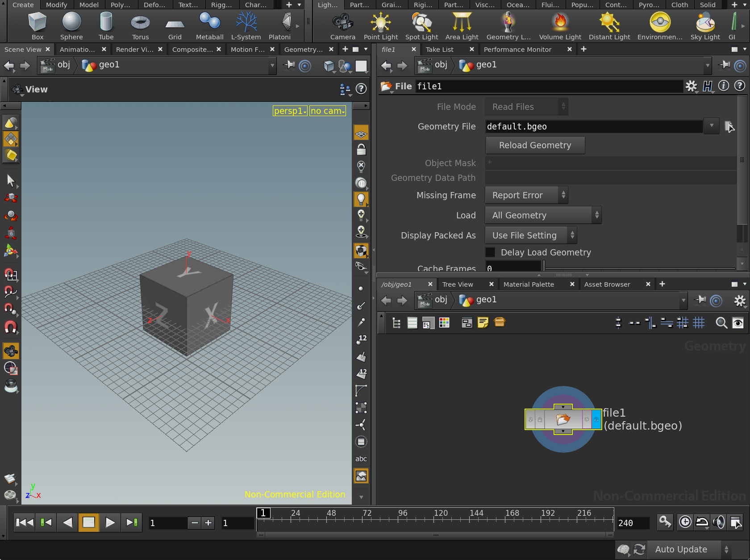Select the Metaball shelf tool
This screenshot has width=750, height=560.
click(x=209, y=26)
